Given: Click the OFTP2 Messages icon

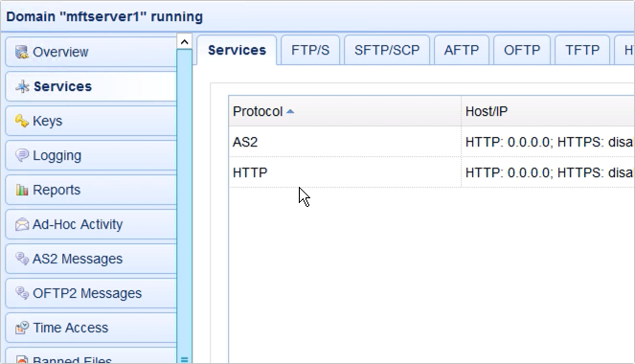Looking at the screenshot, I should coord(22,293).
